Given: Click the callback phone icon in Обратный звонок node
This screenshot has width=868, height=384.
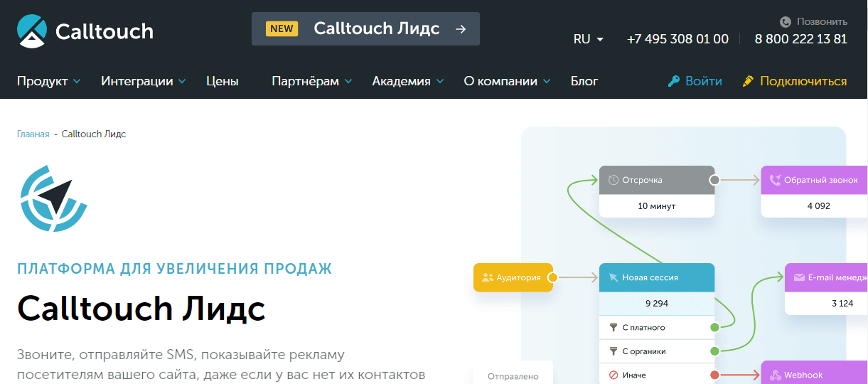Looking at the screenshot, I should (x=775, y=181).
